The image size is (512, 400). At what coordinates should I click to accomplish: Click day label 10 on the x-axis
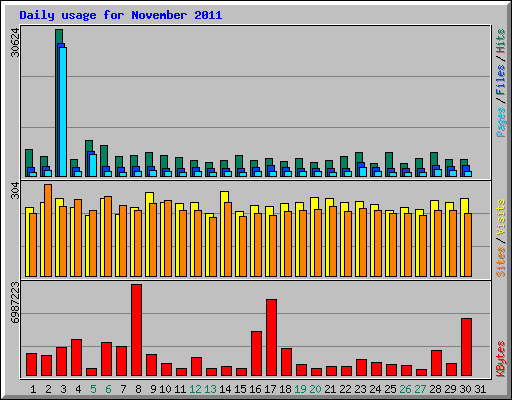(165, 389)
